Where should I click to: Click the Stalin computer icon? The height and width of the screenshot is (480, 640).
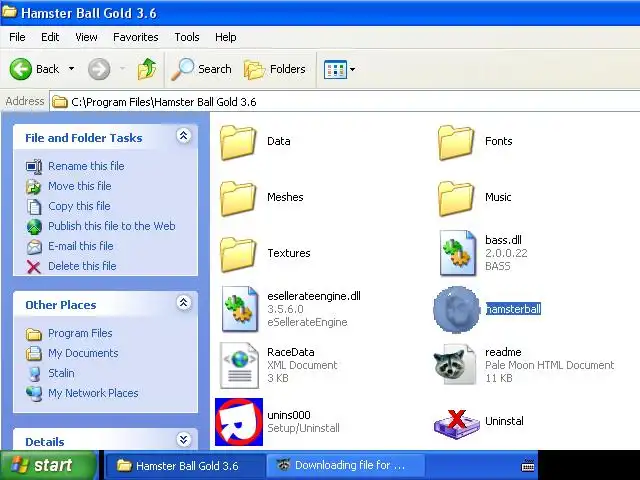point(35,373)
